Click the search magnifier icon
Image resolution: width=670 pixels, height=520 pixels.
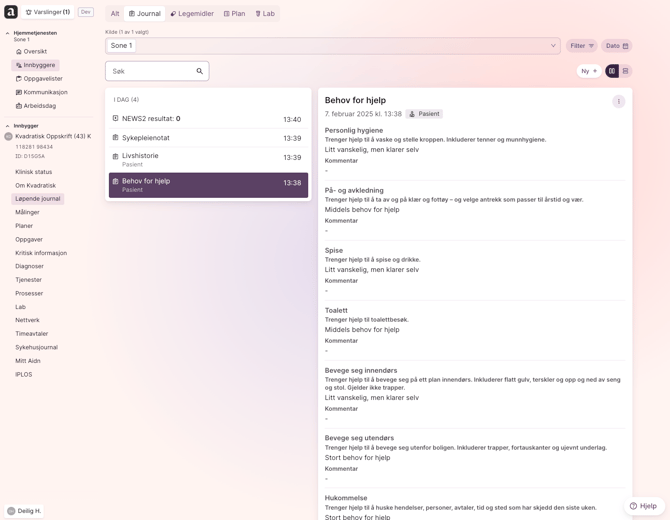pos(199,71)
